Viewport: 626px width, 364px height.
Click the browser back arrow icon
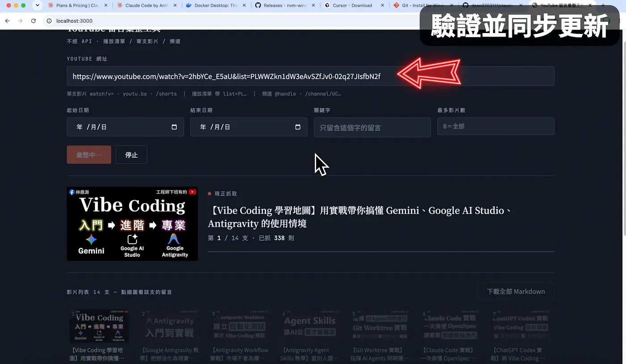[x=7, y=21]
